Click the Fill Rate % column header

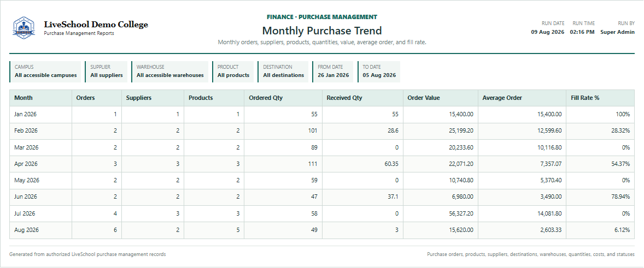click(x=600, y=98)
